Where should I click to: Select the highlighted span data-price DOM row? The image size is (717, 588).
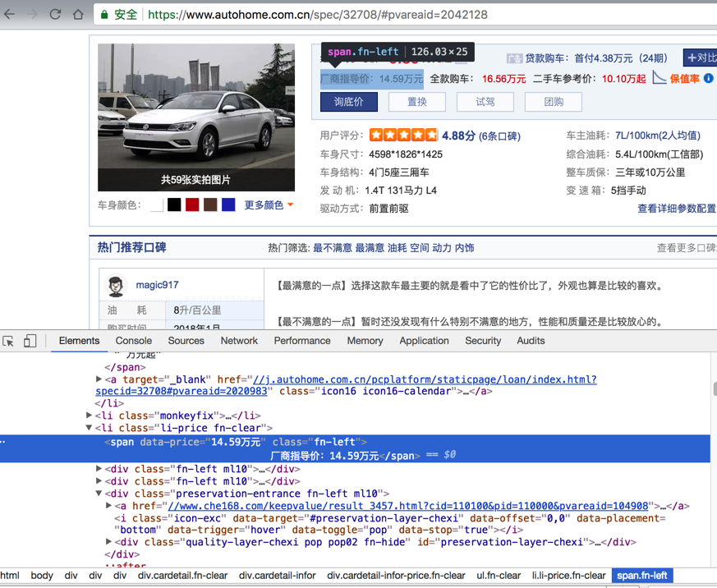[355, 448]
